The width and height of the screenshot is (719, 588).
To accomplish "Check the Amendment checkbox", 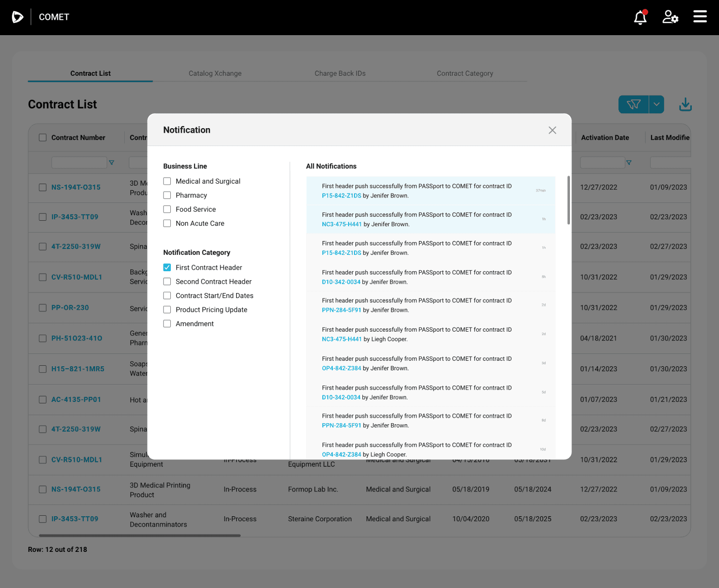I will (x=167, y=324).
